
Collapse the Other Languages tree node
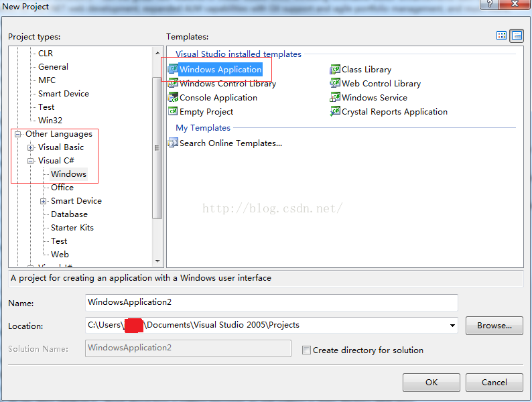click(x=17, y=134)
